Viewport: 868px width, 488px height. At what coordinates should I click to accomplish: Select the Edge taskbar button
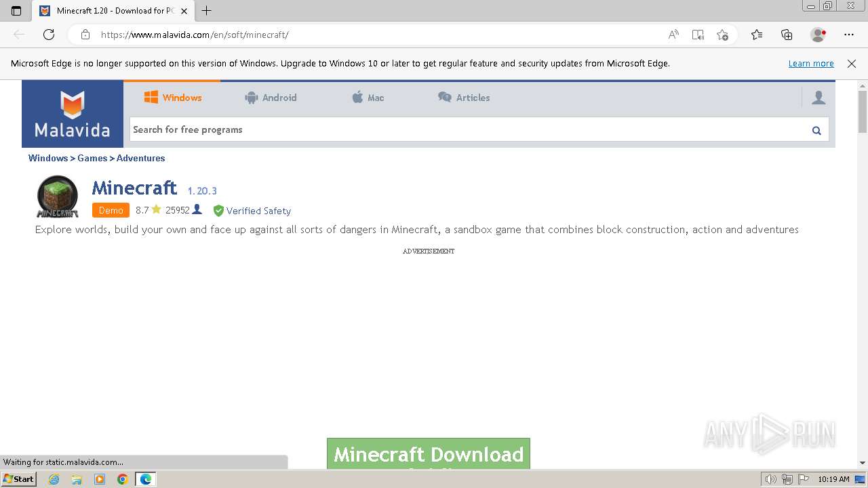click(x=146, y=479)
